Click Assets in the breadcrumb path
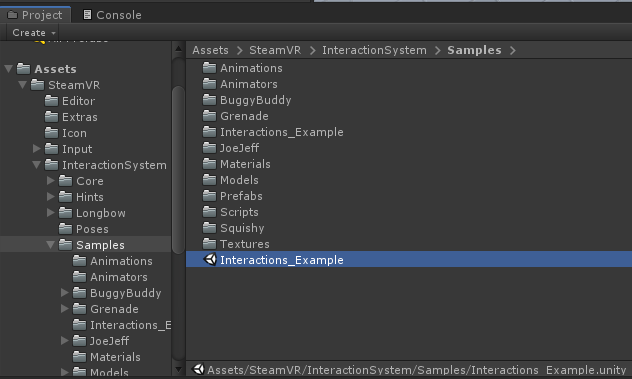Image resolution: width=632 pixels, height=379 pixels. click(210, 50)
